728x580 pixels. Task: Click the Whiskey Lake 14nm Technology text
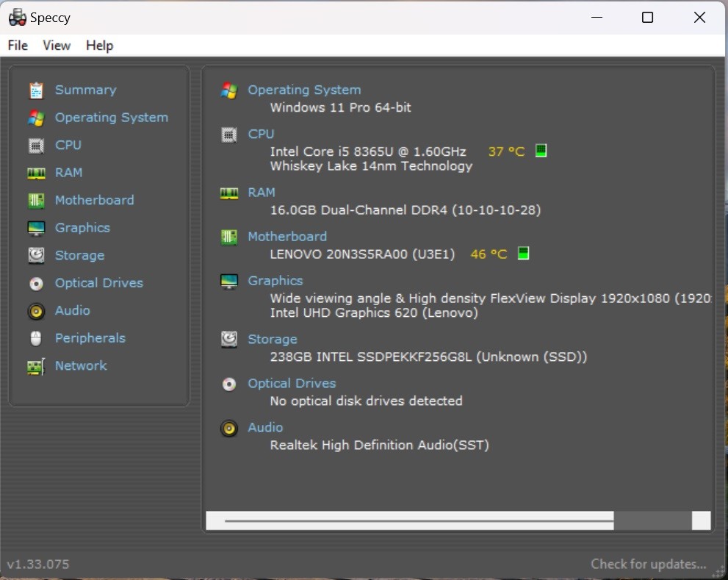(372, 166)
